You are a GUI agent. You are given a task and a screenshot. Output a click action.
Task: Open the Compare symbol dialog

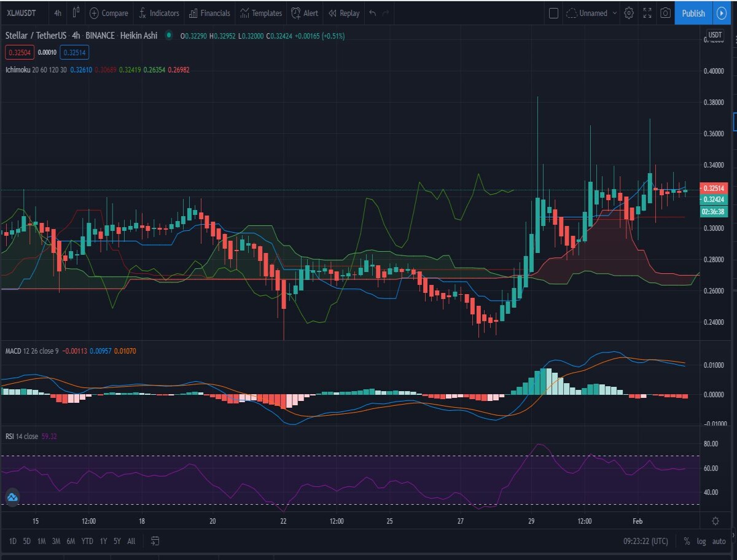[x=109, y=13]
